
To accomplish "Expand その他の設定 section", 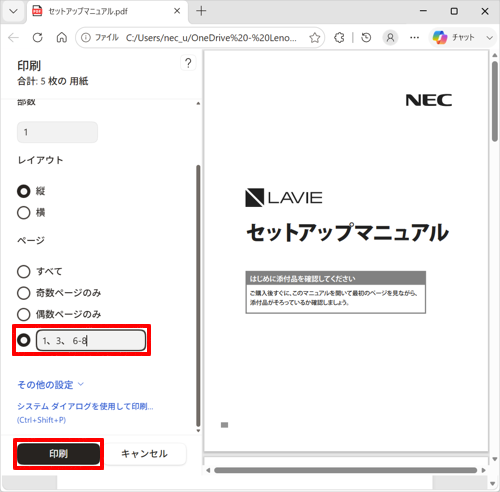I will point(51,385).
